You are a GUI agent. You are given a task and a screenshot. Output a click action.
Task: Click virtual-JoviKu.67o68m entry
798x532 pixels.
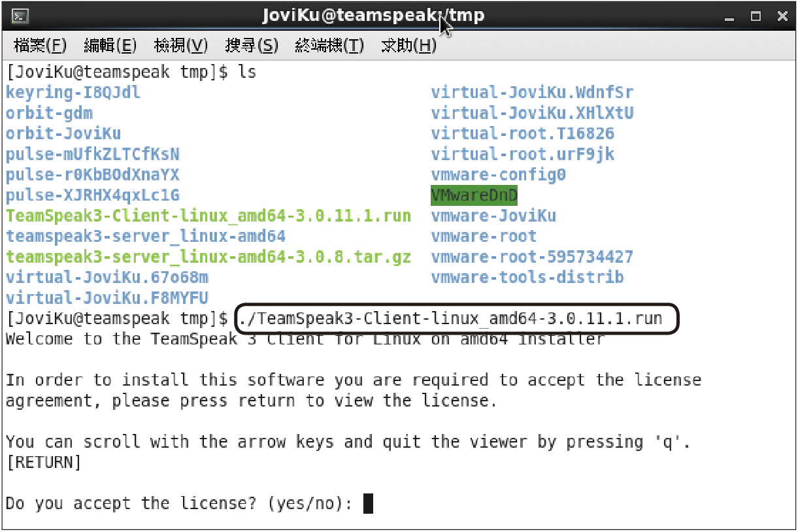pos(107,277)
